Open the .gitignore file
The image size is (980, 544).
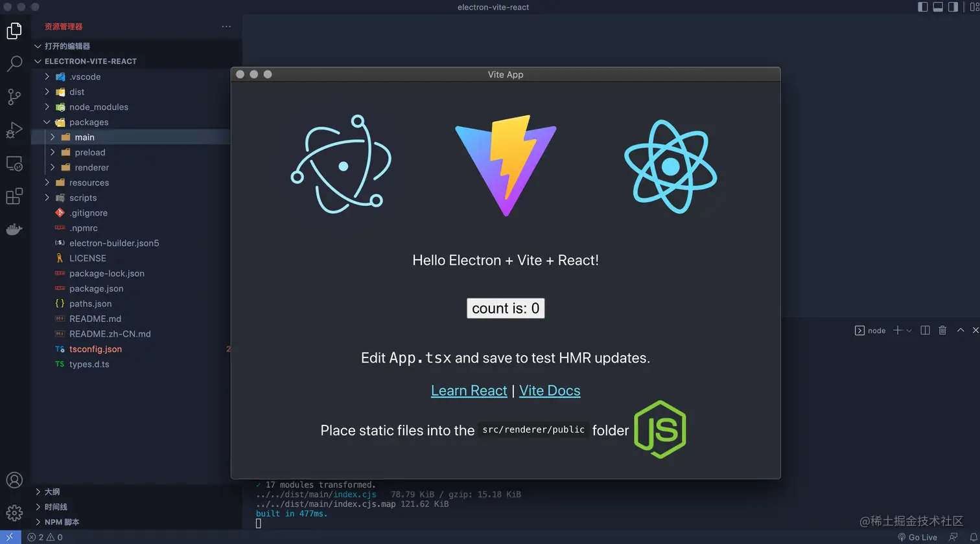131,213
